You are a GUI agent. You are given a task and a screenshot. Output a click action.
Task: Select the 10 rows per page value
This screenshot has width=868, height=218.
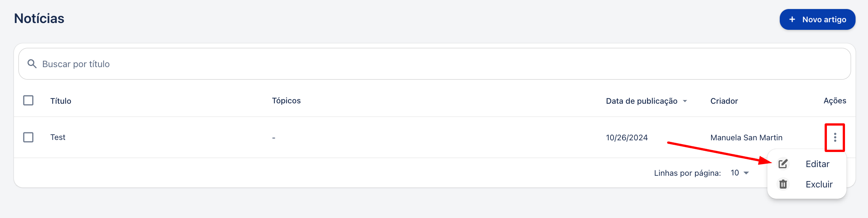point(735,173)
